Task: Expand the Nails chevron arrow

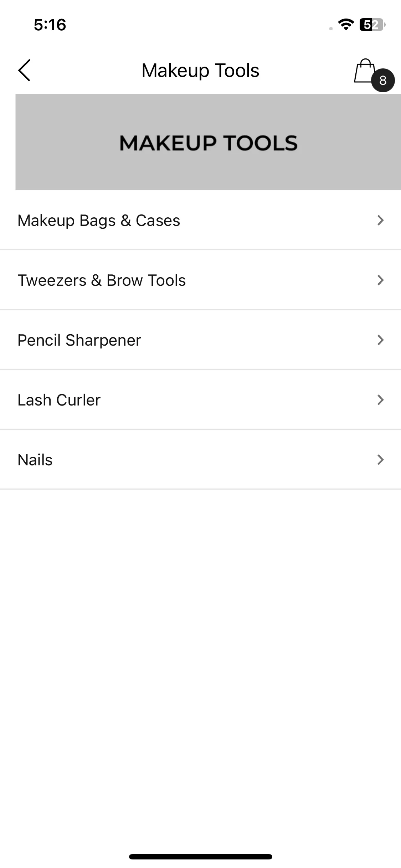Action: point(380,460)
